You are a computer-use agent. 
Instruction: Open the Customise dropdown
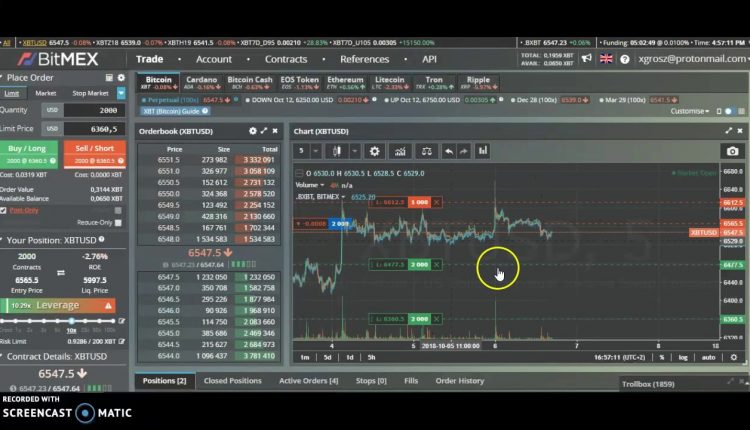point(690,111)
